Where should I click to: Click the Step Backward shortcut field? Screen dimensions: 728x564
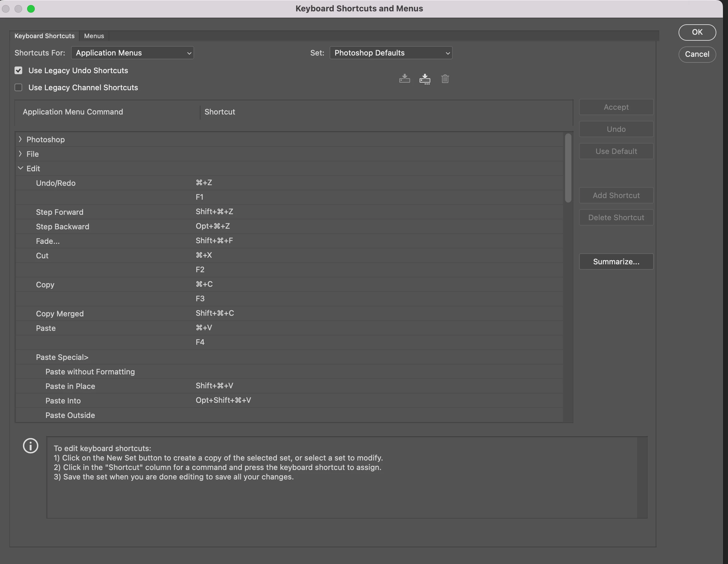pos(213,226)
